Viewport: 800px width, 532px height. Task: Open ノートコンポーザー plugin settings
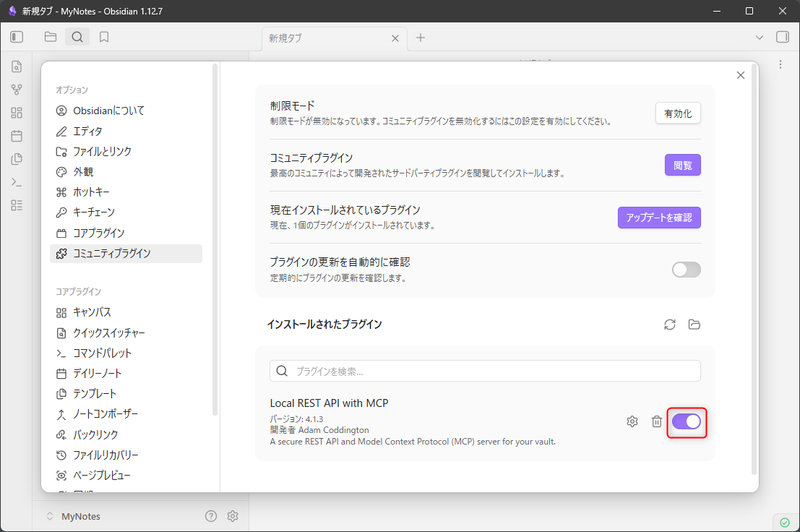(x=126, y=414)
